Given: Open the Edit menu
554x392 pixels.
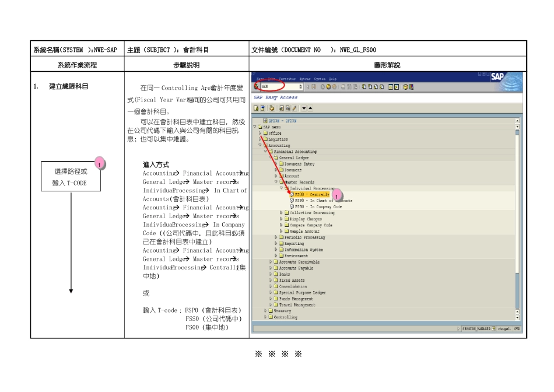Looking at the screenshot, I should coord(271,79).
